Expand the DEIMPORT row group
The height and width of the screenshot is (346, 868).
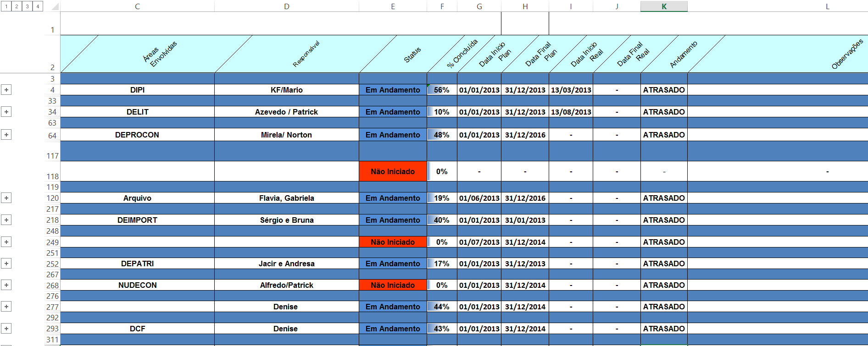6,220
